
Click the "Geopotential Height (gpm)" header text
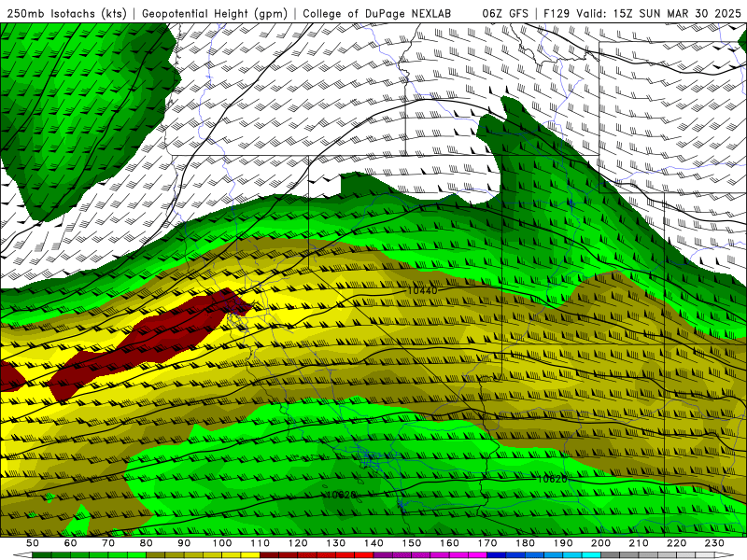click(215, 14)
